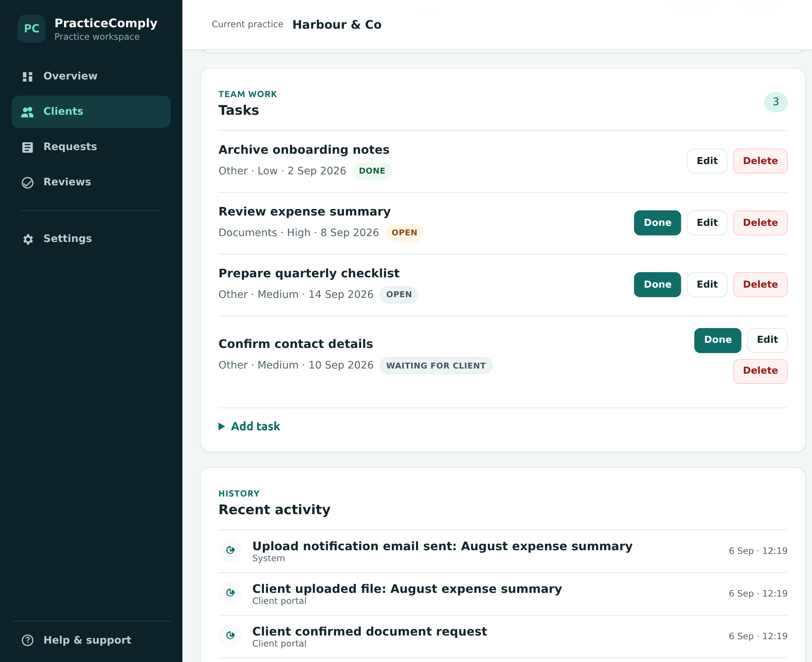The width and height of the screenshot is (812, 662).
Task: Delete the Archive onboarding notes task
Action: (x=761, y=161)
